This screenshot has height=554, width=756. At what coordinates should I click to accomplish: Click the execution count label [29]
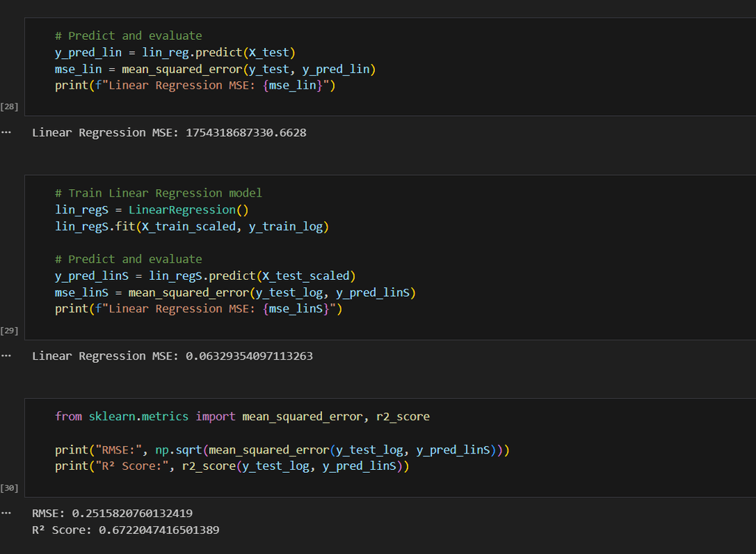click(10, 330)
